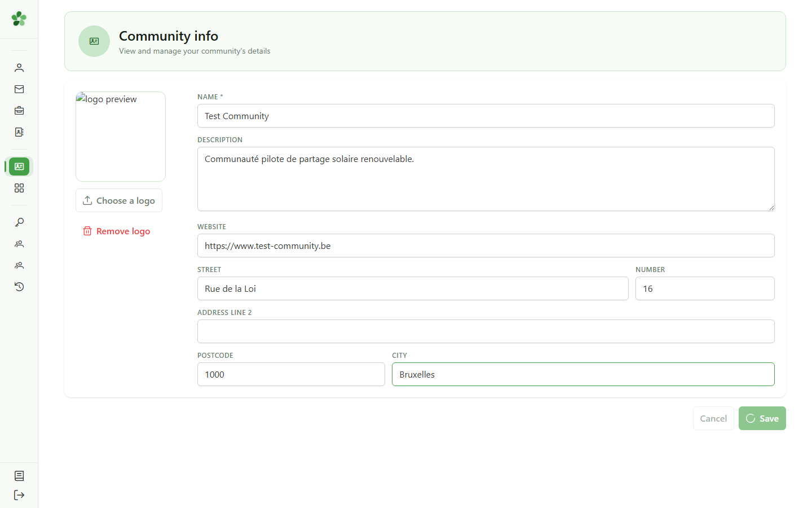
Task: Open the briefcase sidebar icon
Action: 19,111
